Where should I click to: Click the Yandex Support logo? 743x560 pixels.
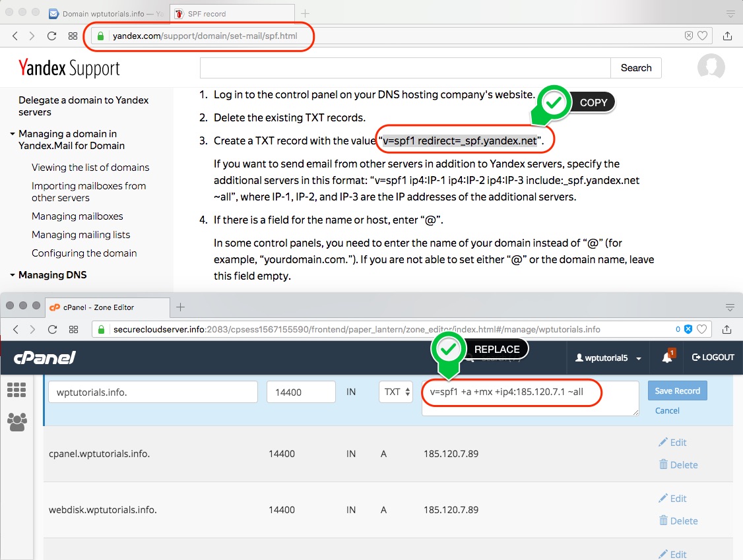coord(69,68)
